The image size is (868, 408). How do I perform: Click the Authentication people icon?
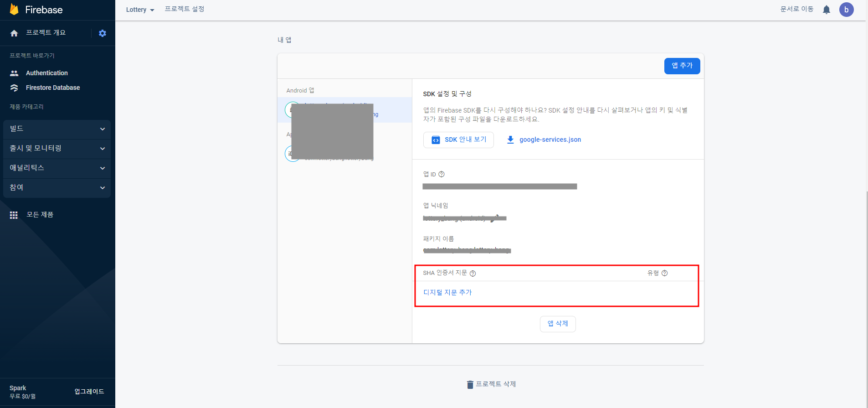pos(14,73)
